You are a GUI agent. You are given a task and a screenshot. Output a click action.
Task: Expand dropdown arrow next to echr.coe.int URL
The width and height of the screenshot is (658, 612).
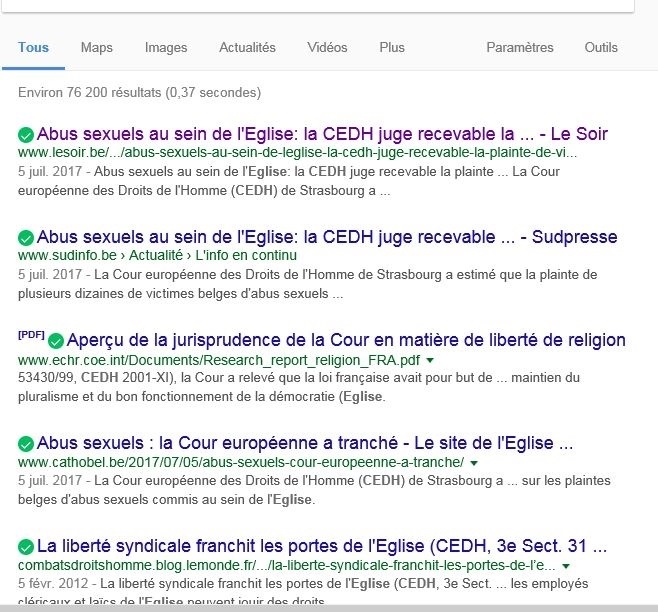click(430, 360)
